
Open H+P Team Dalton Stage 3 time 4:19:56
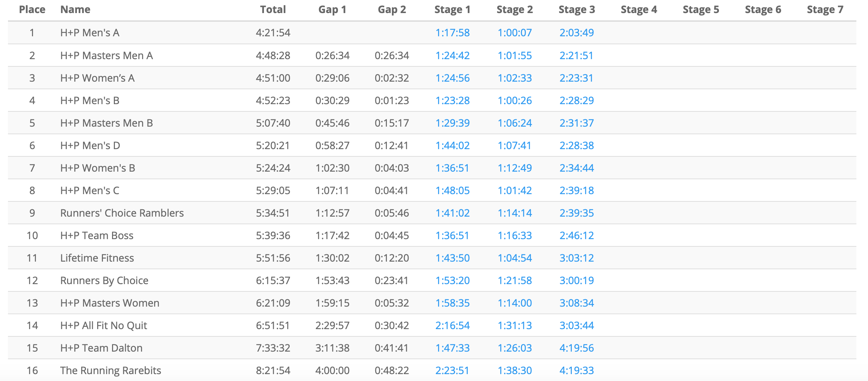(576, 348)
